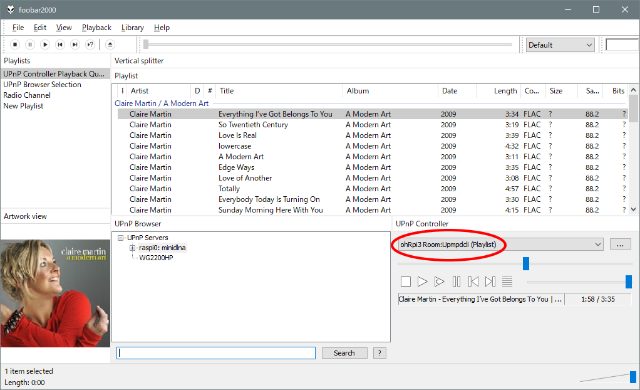640x390 pixels.
Task: Click the Search button in UPnP Browser
Action: (x=344, y=353)
